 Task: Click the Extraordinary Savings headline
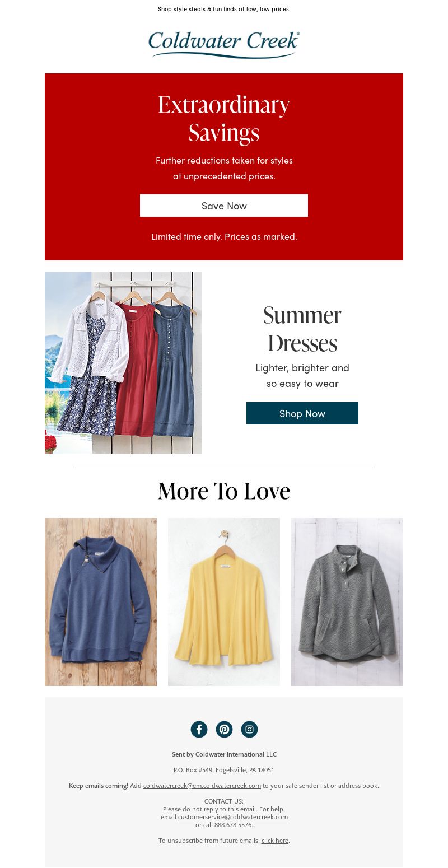[x=224, y=119]
